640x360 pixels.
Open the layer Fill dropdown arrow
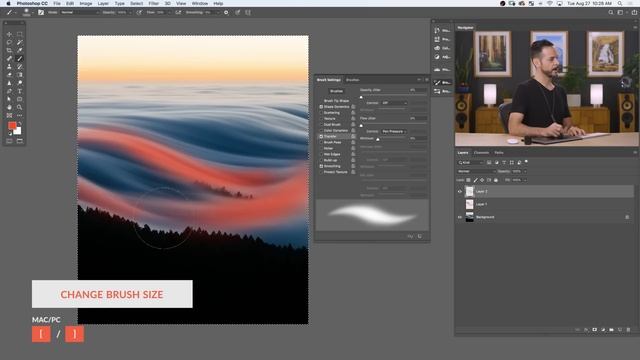point(525,180)
